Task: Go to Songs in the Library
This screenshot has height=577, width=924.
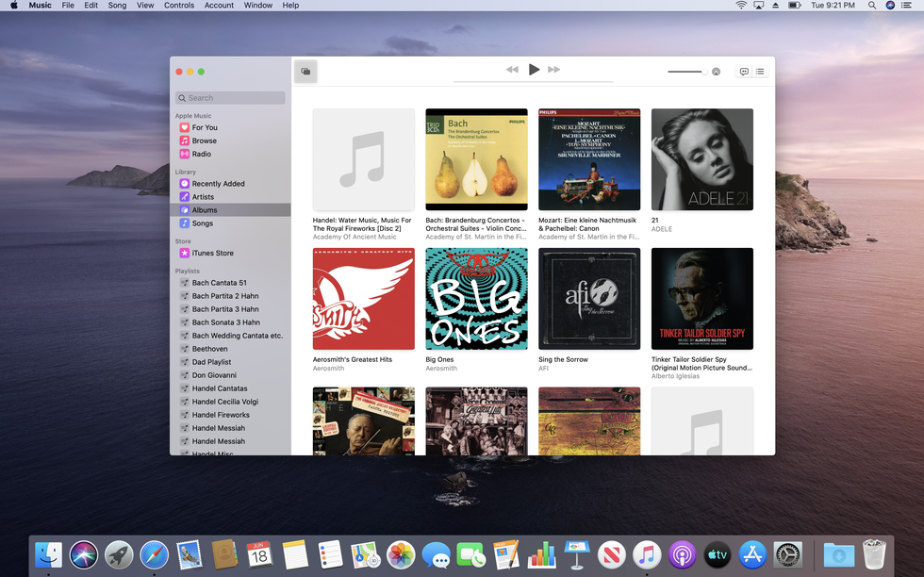Action: click(x=202, y=223)
